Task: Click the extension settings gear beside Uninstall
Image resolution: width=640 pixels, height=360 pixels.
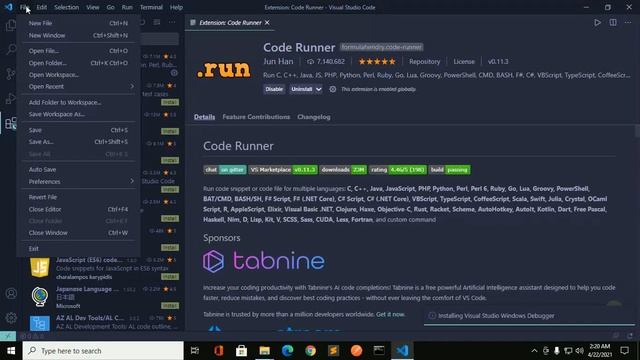Action: tap(333, 89)
